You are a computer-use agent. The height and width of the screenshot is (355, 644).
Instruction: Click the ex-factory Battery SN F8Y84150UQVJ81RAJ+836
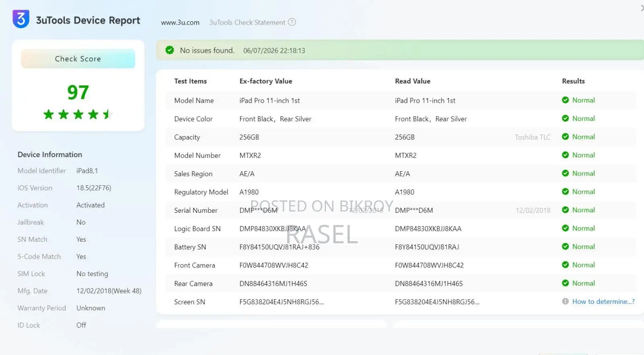tap(279, 247)
